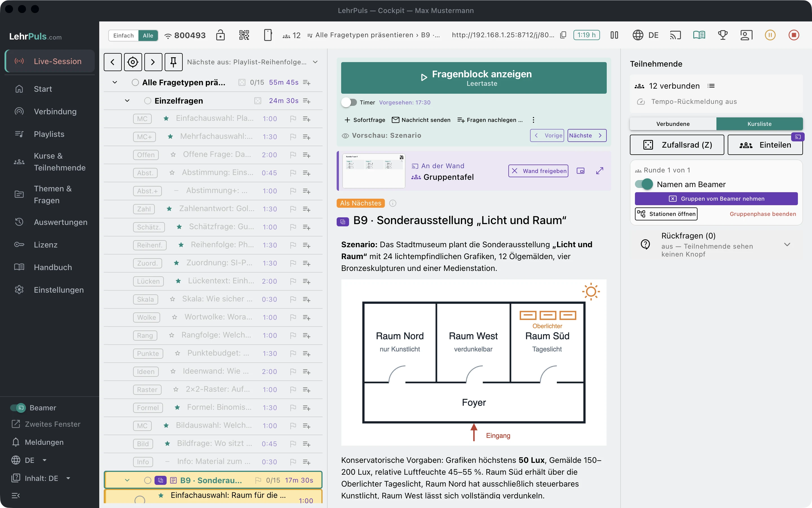Screen dimensions: 812x508
Task: Open the Nächste aus Playlist-Reihenfolge dropdown
Action: (252, 62)
